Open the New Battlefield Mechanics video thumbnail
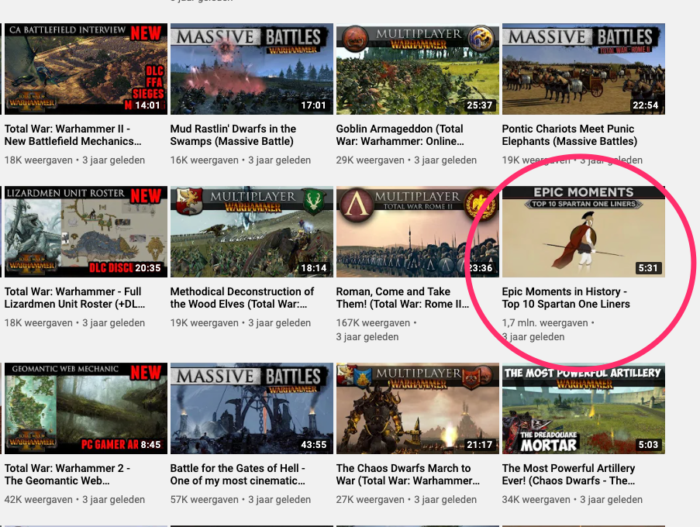Viewport: 700px width, 527px height. pos(85,69)
